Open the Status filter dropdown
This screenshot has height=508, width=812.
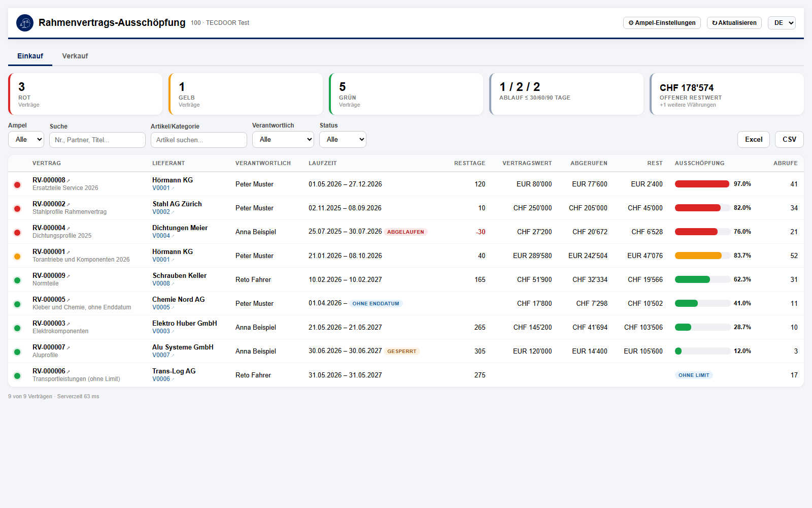343,139
